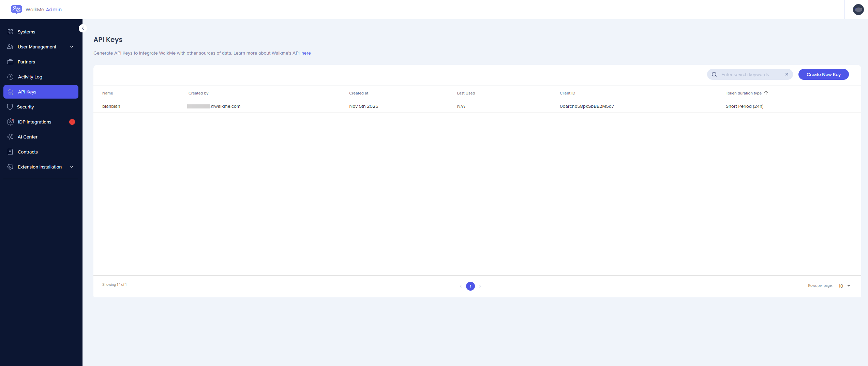The height and width of the screenshot is (366, 868).
Task: Clear search with the X button
Action: tap(787, 74)
